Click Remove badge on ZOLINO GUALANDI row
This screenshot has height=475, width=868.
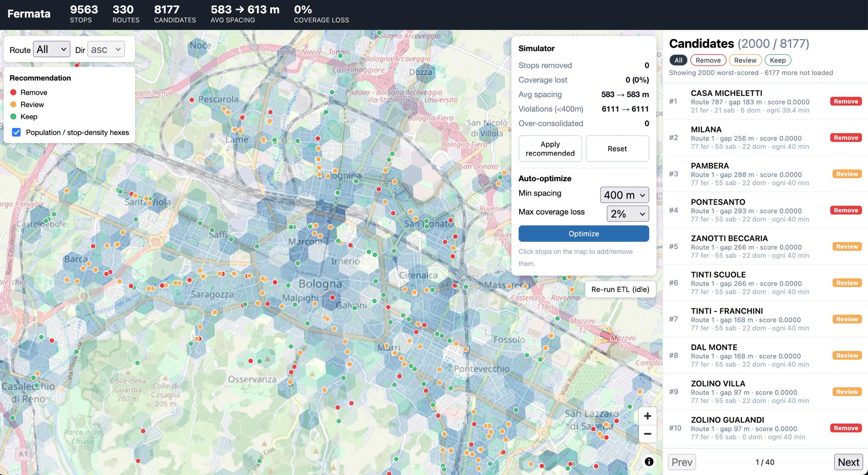[x=846, y=428]
